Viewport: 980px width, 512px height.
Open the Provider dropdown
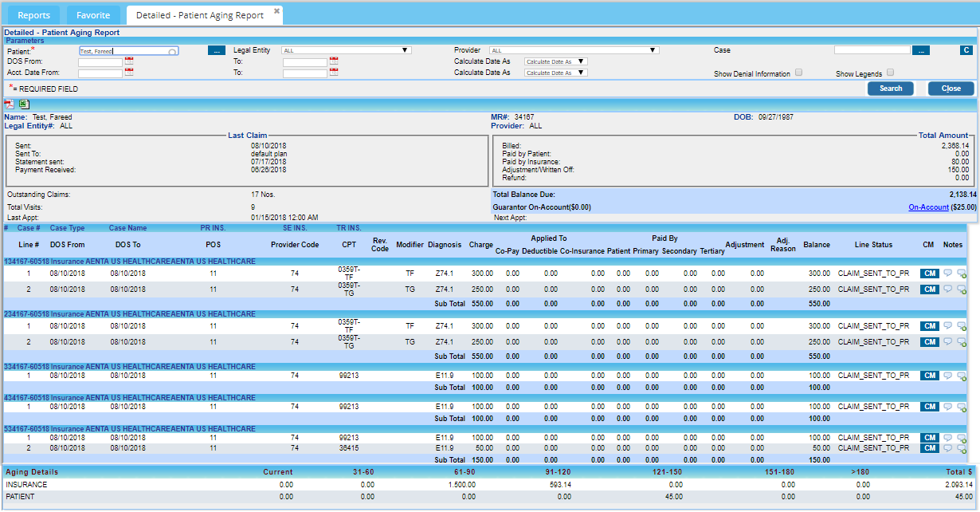pos(574,50)
